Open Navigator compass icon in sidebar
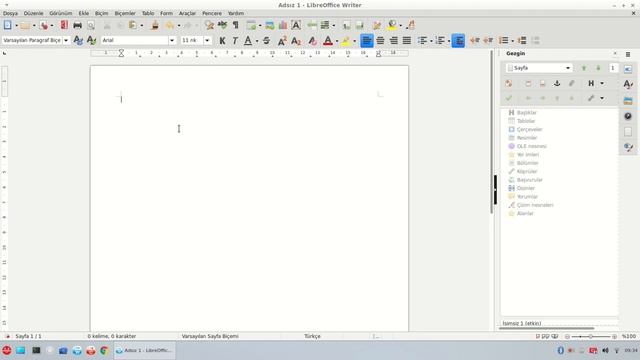 click(628, 116)
